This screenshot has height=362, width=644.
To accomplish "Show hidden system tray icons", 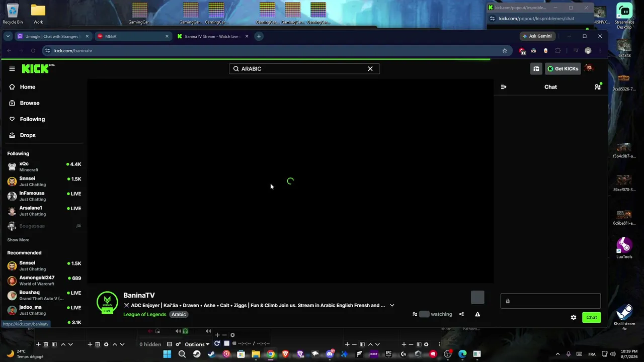I will click(557, 354).
